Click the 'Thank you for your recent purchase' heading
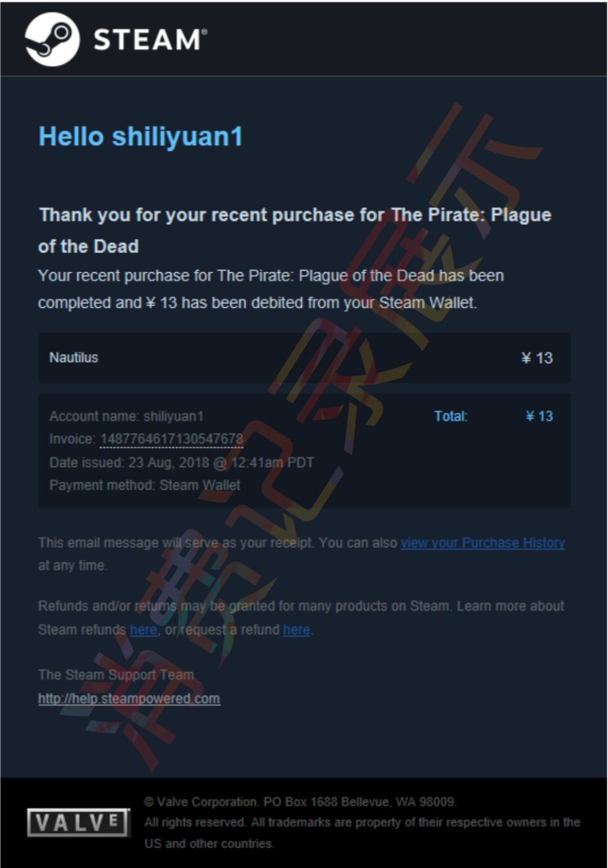 coord(295,230)
